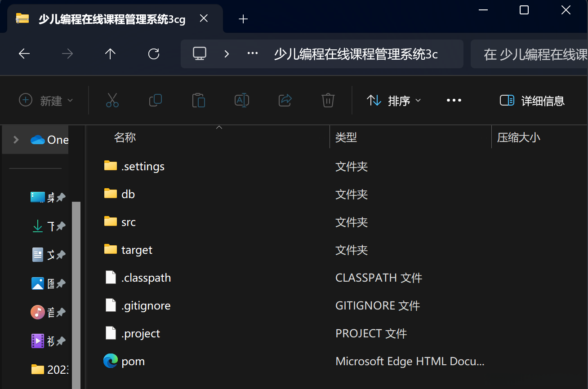
Task: Click the PROJECT 文件 type cell
Action: pyautogui.click(x=371, y=334)
